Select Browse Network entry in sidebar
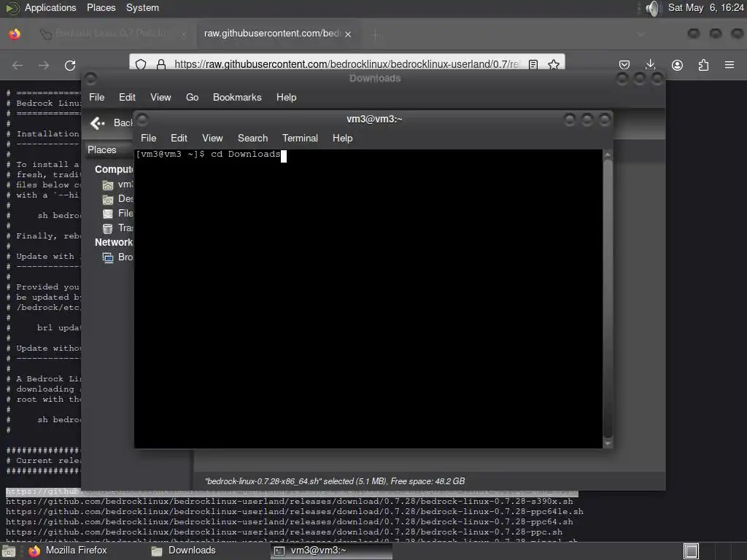The height and width of the screenshot is (560, 747). [x=117, y=257]
